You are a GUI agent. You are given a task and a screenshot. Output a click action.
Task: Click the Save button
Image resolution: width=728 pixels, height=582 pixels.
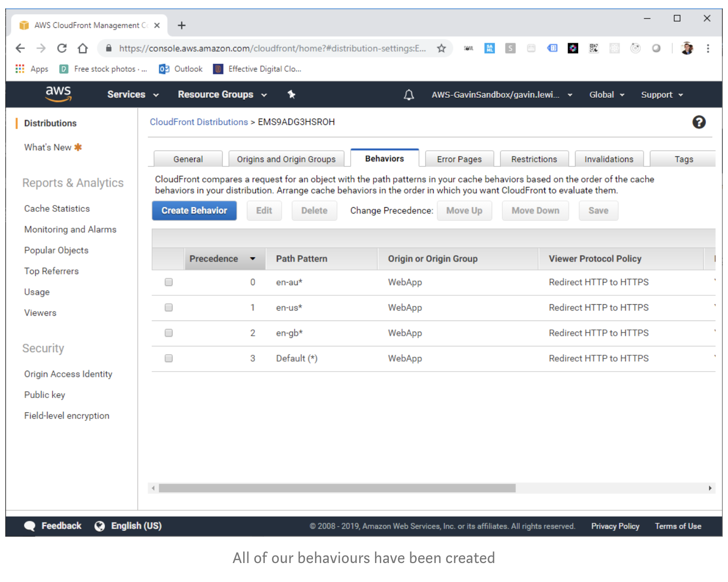[x=598, y=210]
